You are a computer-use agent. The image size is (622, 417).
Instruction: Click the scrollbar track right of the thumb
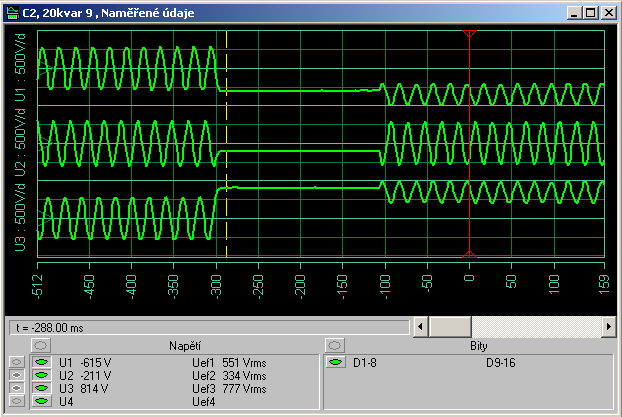536,327
